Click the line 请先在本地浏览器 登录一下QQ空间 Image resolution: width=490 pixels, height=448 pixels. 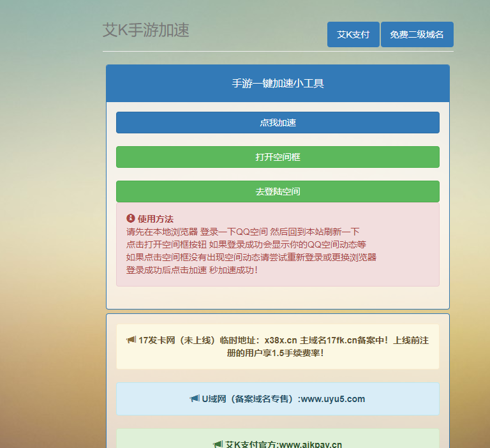(243, 232)
